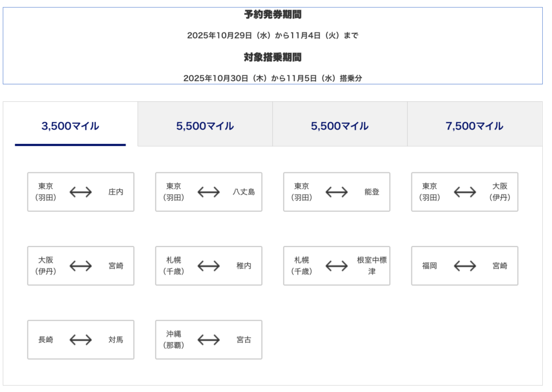Select the 3,500マイル tab
The height and width of the screenshot is (392, 552).
[x=70, y=126]
